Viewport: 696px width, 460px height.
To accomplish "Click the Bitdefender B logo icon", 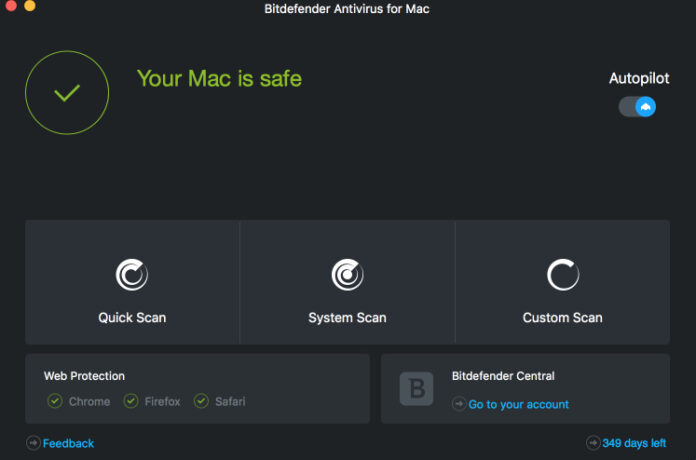I will pyautogui.click(x=416, y=389).
